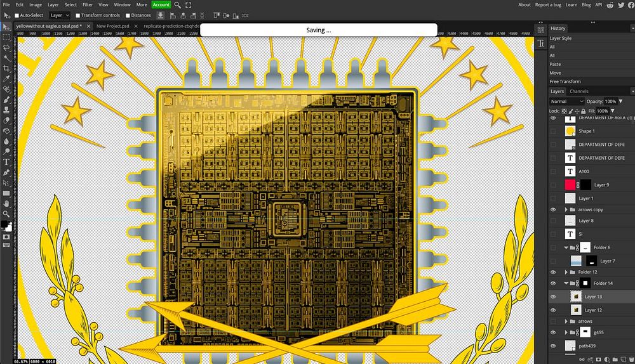Screen dimensions: 635x364
Task: Hide the arrows copy folder
Action: (553, 209)
